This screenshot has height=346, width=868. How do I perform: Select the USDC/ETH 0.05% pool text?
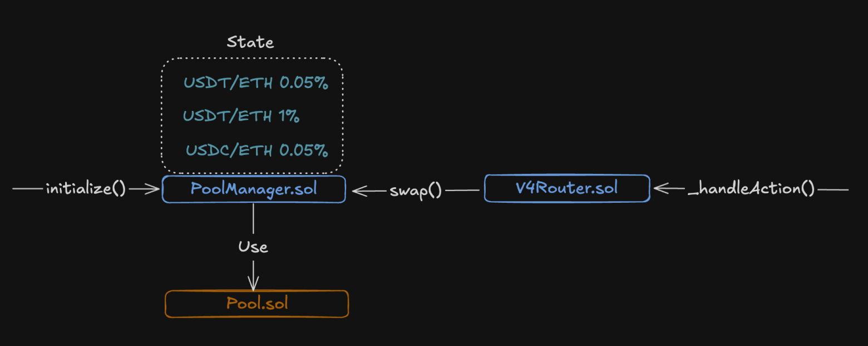tap(257, 150)
